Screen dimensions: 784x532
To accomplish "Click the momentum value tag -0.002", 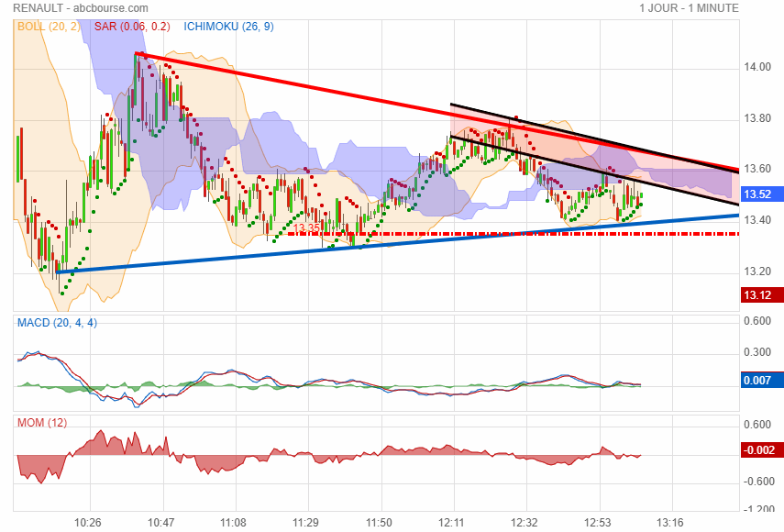I will pos(761,449).
